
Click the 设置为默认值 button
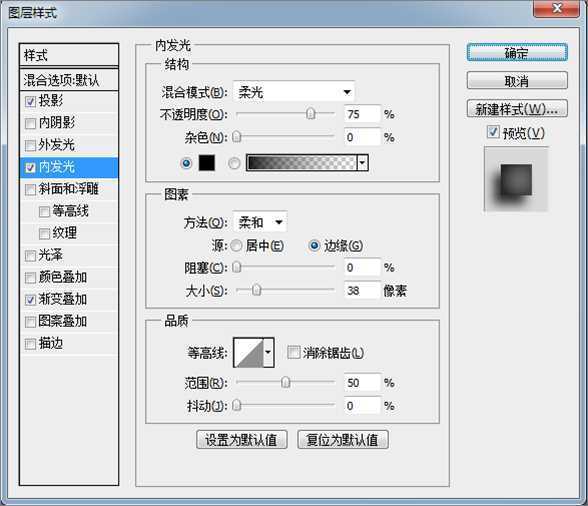[242, 439]
